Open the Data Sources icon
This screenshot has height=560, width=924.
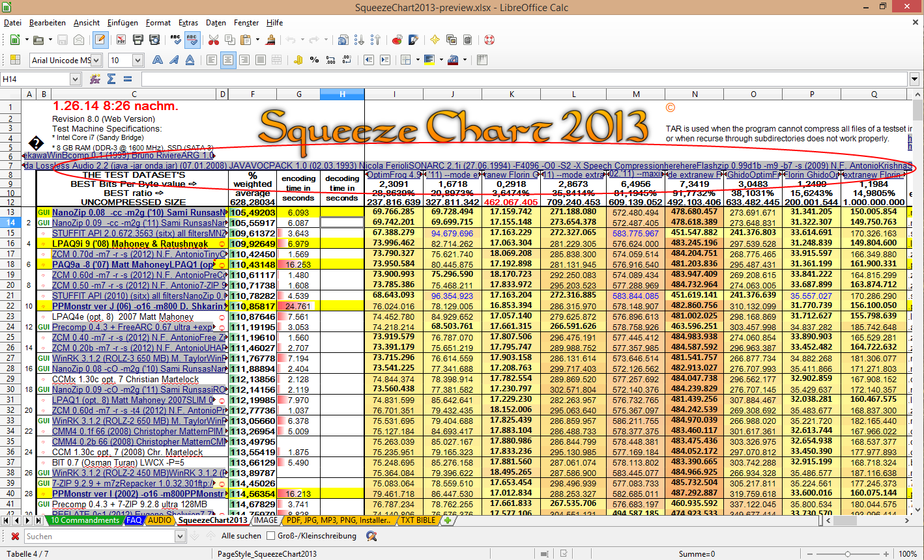tap(468, 40)
